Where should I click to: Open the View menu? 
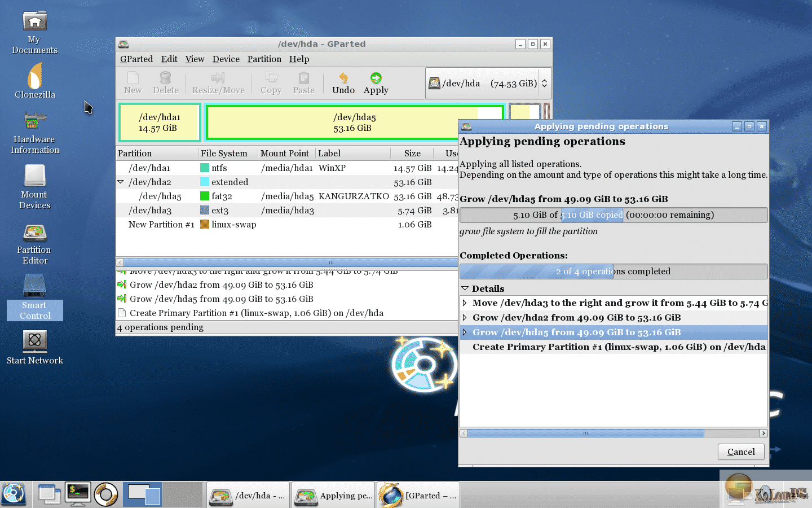(x=195, y=59)
